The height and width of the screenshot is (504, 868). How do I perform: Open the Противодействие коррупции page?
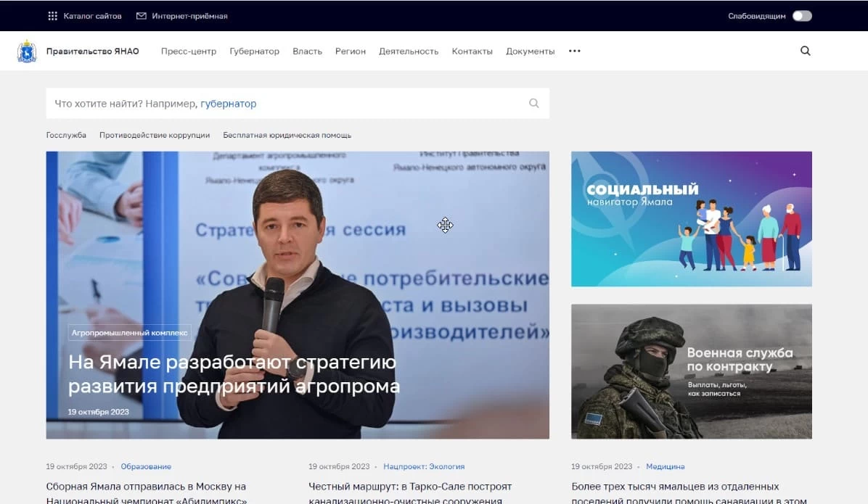153,135
